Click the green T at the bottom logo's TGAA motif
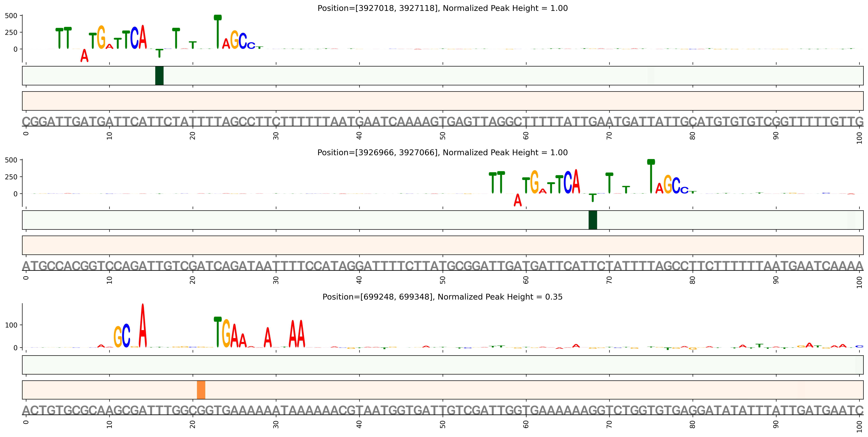This screenshot has height=437, width=868. [218, 332]
